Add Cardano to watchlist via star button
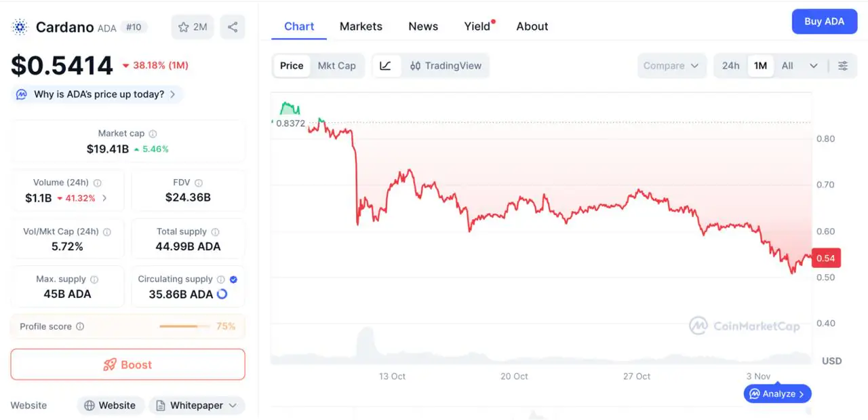 click(x=193, y=27)
